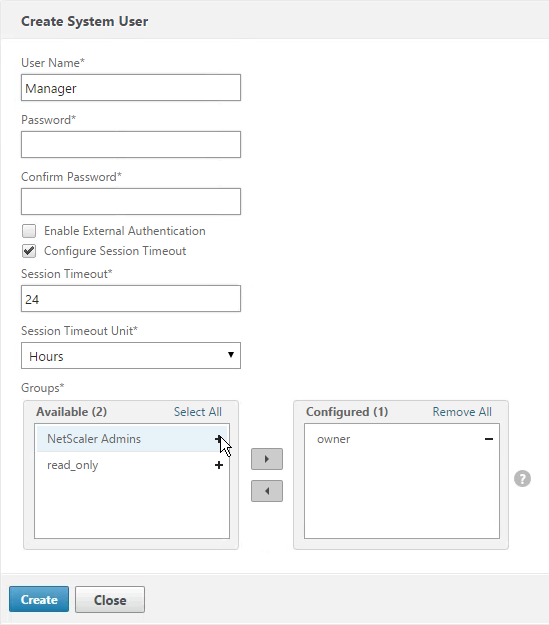This screenshot has width=549, height=625.
Task: Click the Hours dropdown arrow
Action: click(x=230, y=355)
